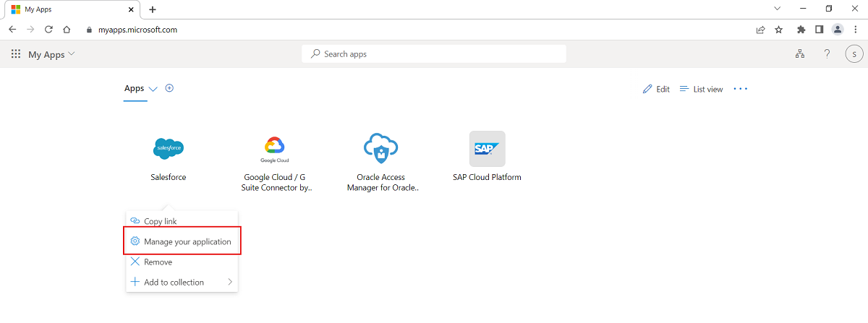Open the account avatar with letter S
868x323 pixels.
pyautogui.click(x=854, y=54)
